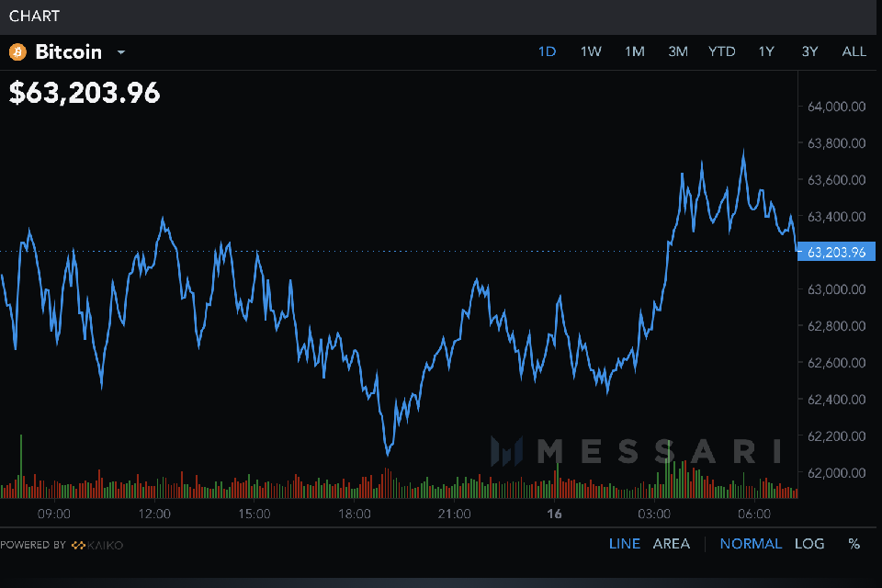Open the Bitcoin asset dropdown arrow
The height and width of the screenshot is (588, 882).
pos(120,53)
